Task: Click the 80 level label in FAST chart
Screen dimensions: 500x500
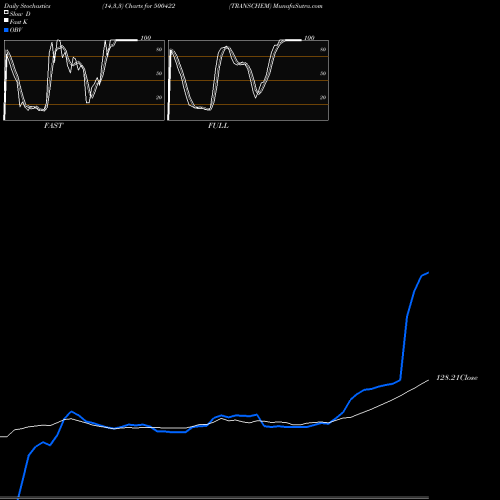Action: click(x=159, y=49)
